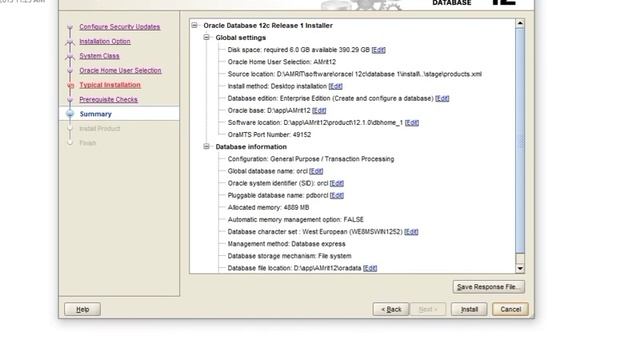This screenshot has height=360, width=640.
Task: Select the Source location row
Action: coord(355,74)
